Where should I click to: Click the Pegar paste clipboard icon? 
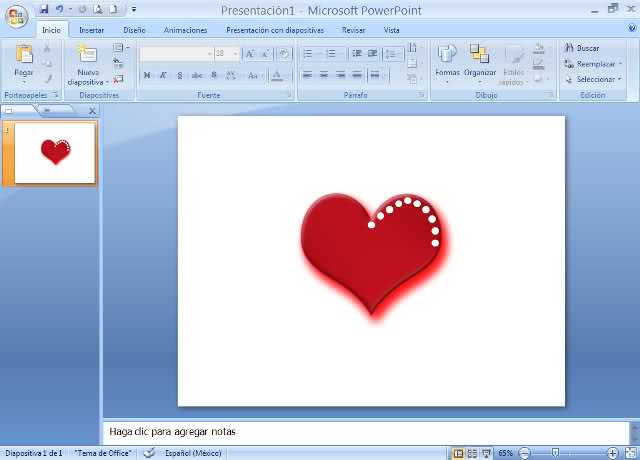[24, 54]
